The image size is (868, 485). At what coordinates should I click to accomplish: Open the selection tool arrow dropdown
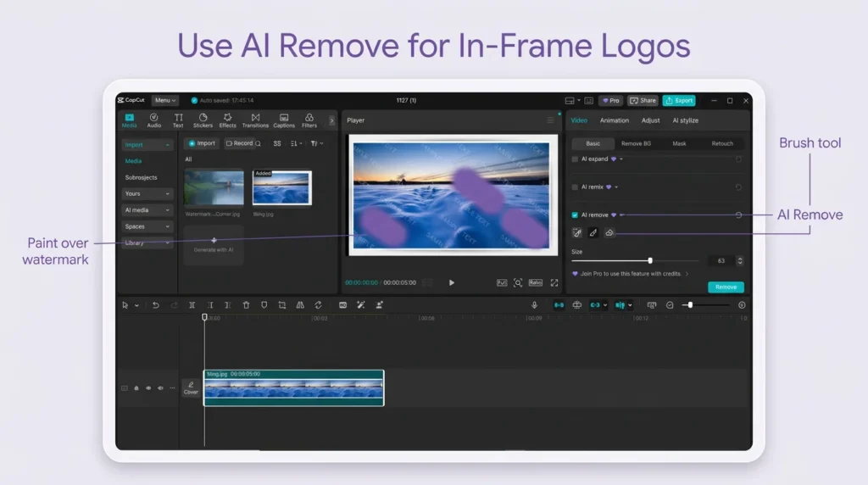point(136,305)
